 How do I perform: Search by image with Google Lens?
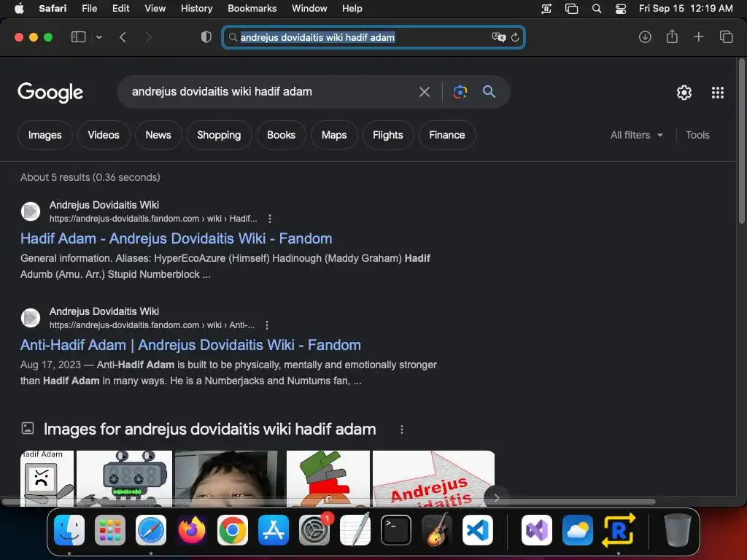point(460,92)
